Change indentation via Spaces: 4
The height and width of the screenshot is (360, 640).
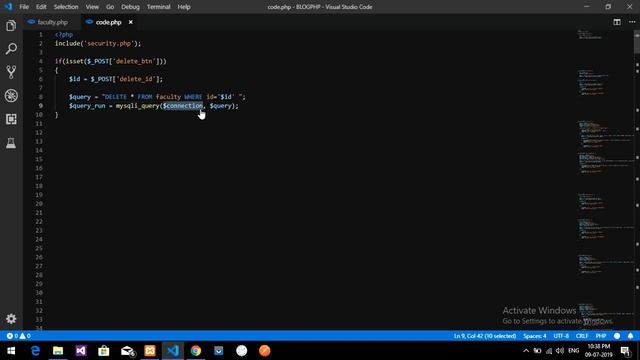534,336
